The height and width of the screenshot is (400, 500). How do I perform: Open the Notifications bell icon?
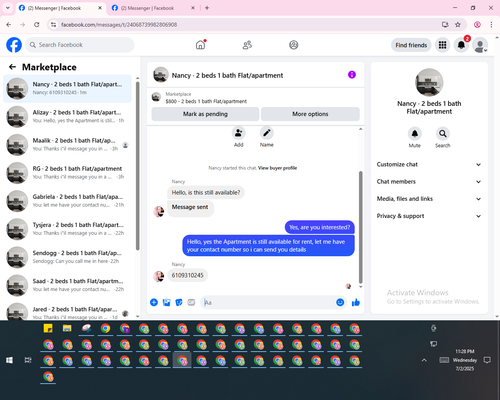pyautogui.click(x=461, y=45)
